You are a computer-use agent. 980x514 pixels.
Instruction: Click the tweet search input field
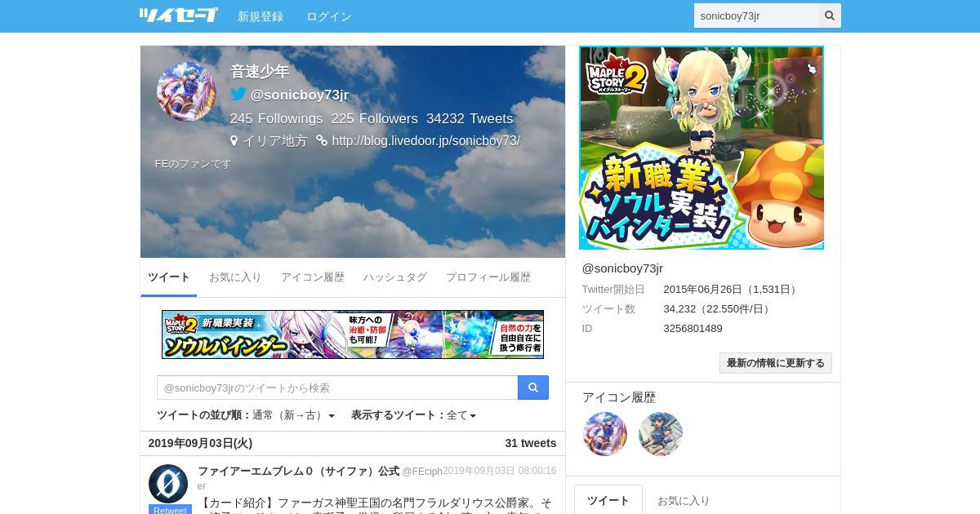tap(337, 388)
